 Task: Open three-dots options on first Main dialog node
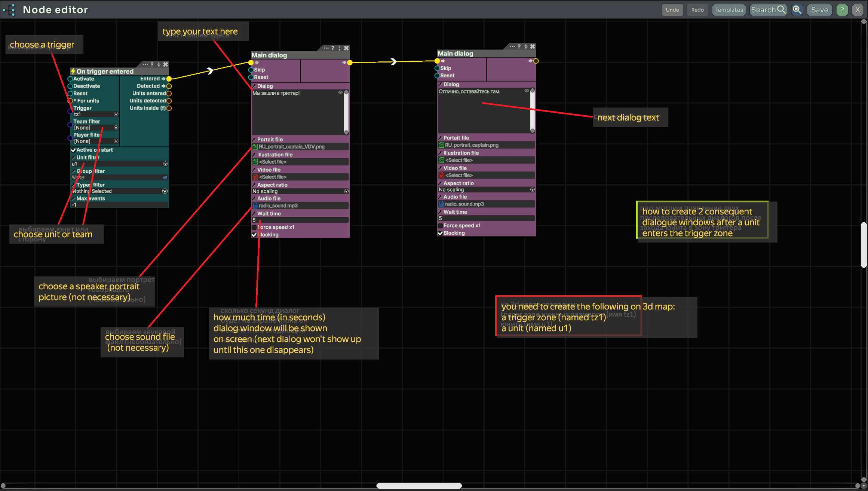326,48
